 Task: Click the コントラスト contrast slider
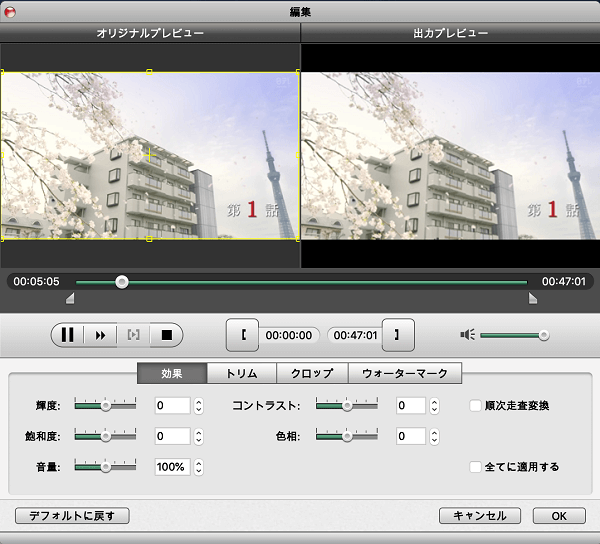click(x=347, y=405)
